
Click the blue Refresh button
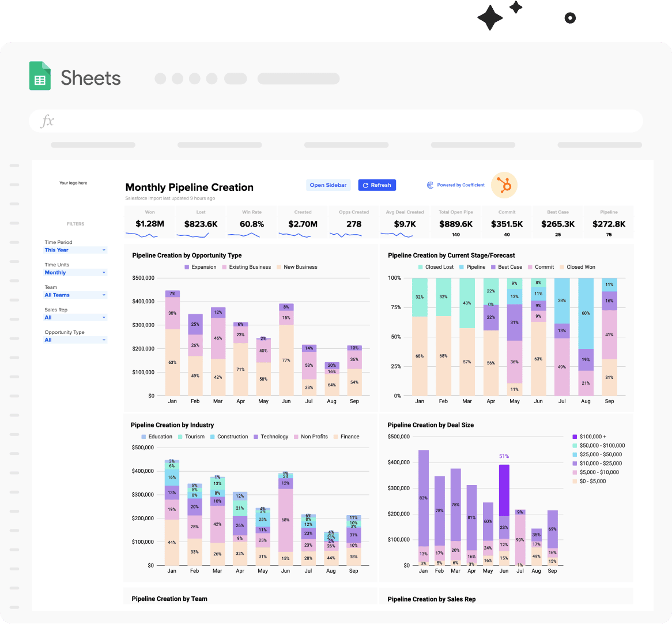coord(377,185)
